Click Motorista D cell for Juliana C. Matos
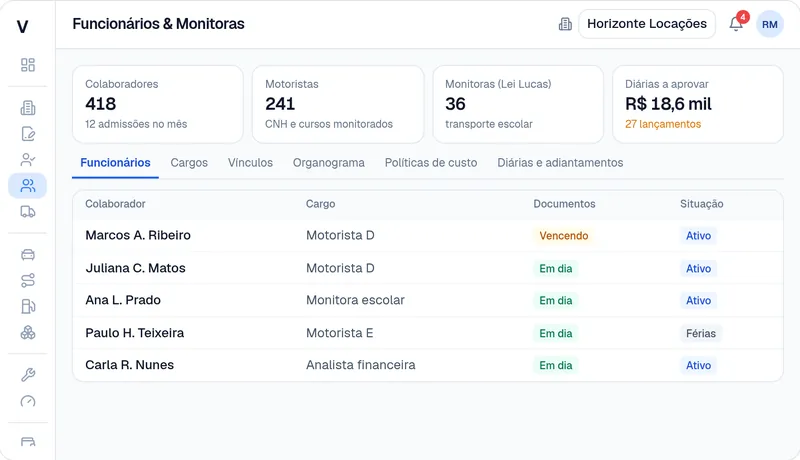This screenshot has height=460, width=800. [x=340, y=268]
